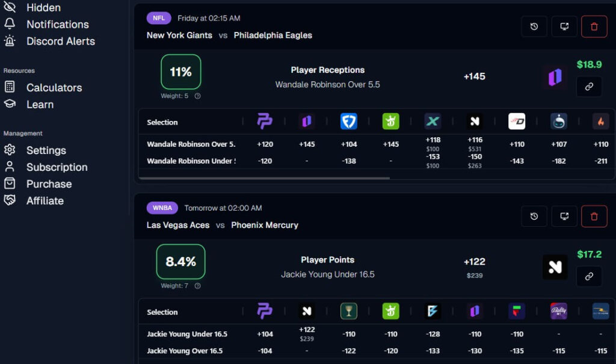Select the Fliff sportsbook icon
616x364 pixels.
516,311
